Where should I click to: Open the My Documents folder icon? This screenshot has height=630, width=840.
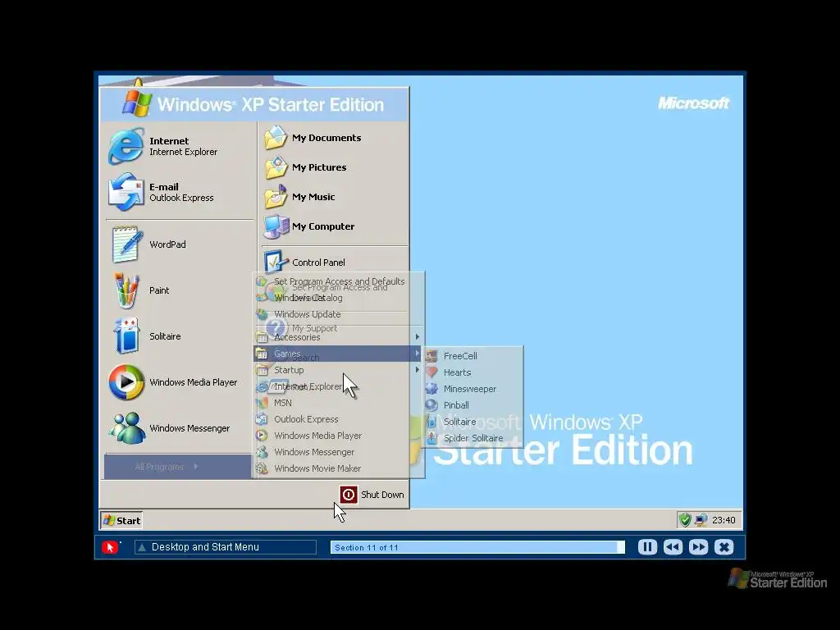pos(276,138)
